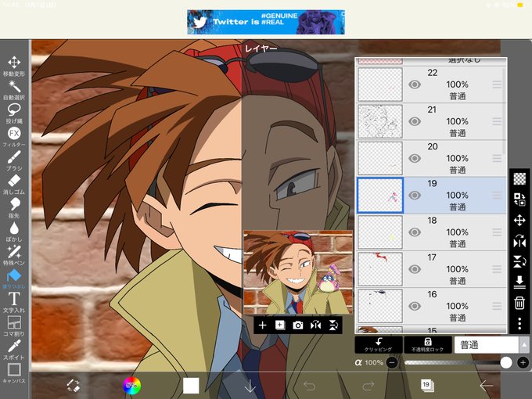The image size is (532, 399).
Task: Click the horizontal flip icon in right sidebar
Action: [519, 240]
